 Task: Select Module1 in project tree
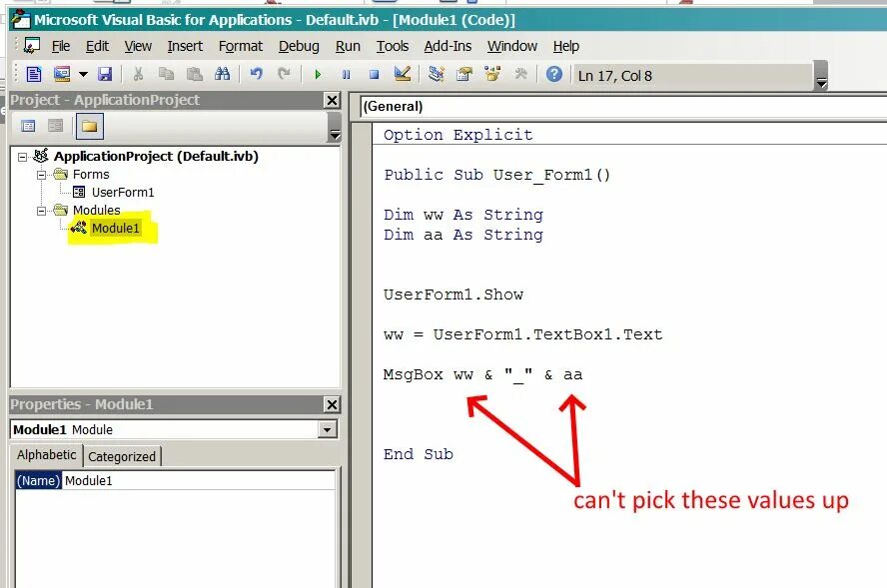pyautogui.click(x=115, y=229)
